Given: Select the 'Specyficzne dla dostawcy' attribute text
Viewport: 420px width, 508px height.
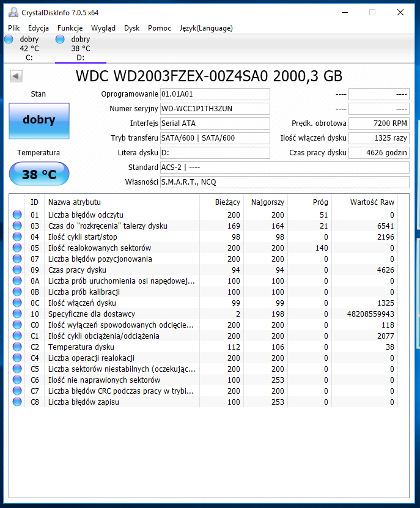Looking at the screenshot, I should tap(91, 314).
